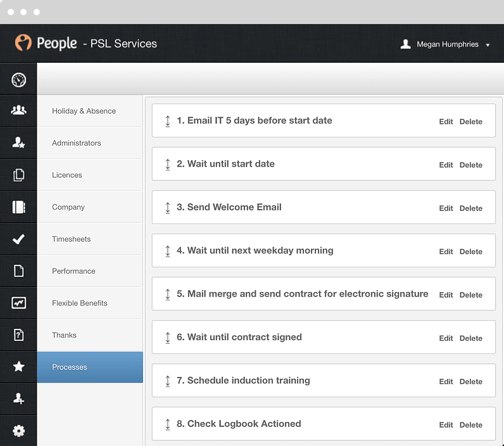Delete step 4 Wait until next weekday morning
The width and height of the screenshot is (504, 446).
[x=471, y=252]
